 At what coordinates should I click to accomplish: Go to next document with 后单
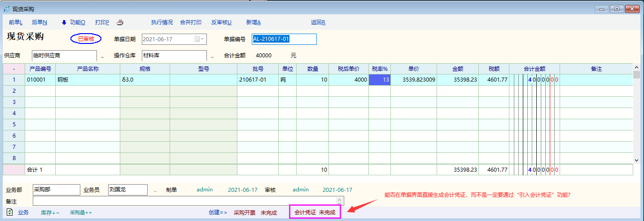[x=39, y=22]
